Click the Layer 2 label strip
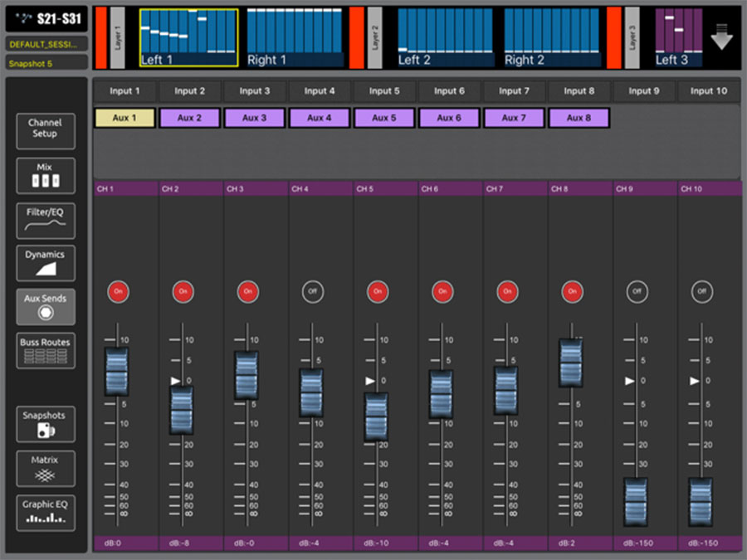 pyautogui.click(x=375, y=37)
